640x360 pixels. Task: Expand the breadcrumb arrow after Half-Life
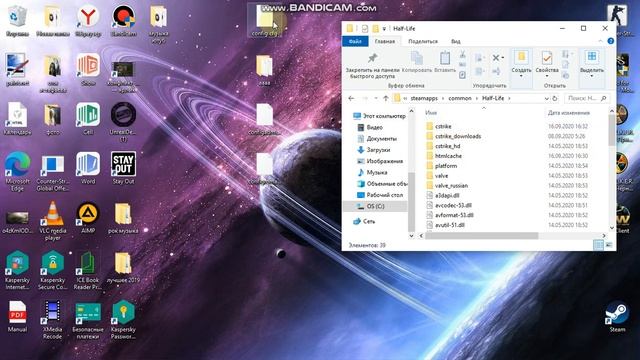point(509,98)
